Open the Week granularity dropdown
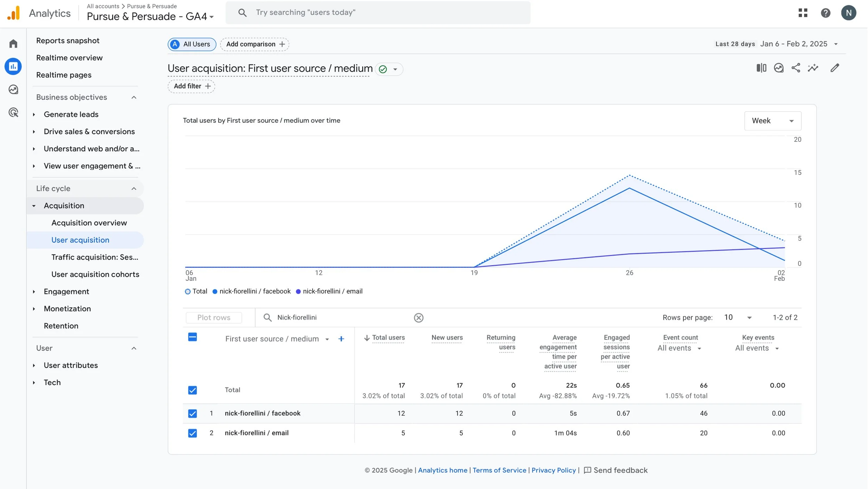Image resolution: width=868 pixels, height=489 pixels. [773, 121]
